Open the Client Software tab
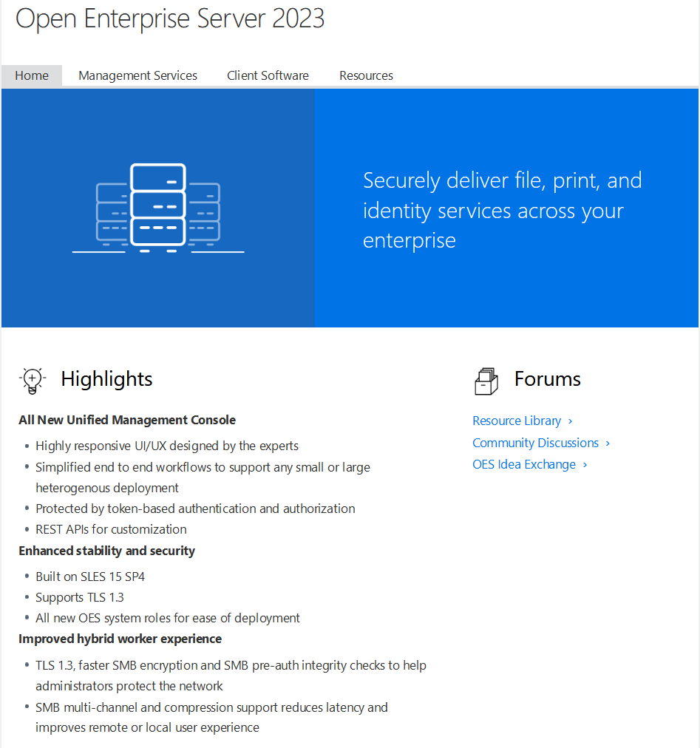Screen dimensions: 700x748 point(268,75)
